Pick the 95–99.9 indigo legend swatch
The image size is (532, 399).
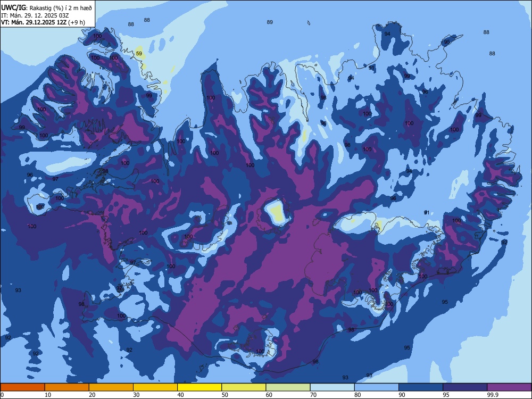point(465,387)
